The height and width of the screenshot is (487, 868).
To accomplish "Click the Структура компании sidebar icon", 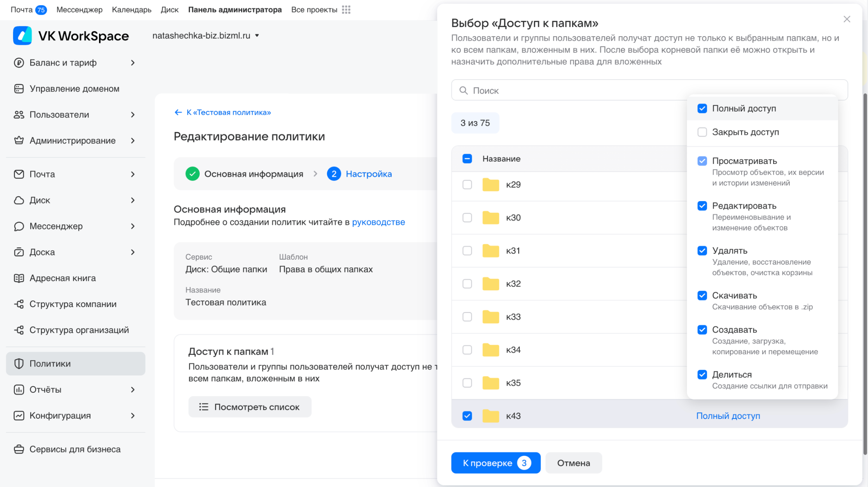I will click(19, 304).
